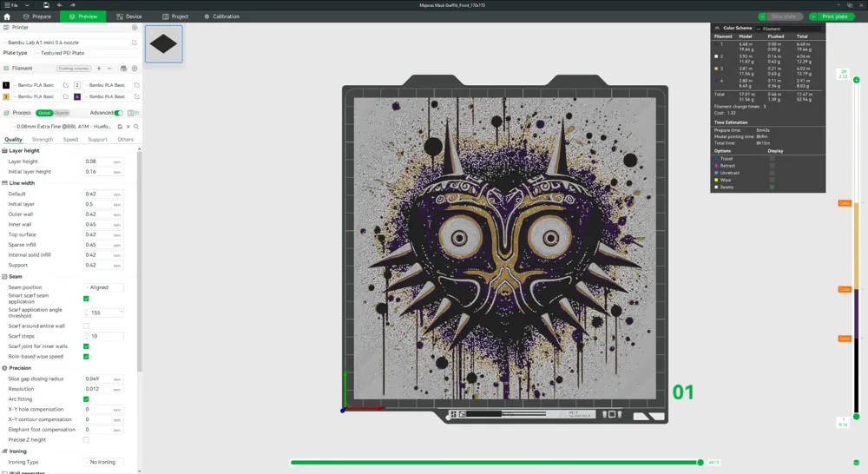Select Global process mode
Image resolution: width=868 pixels, height=474 pixels.
pos(44,113)
